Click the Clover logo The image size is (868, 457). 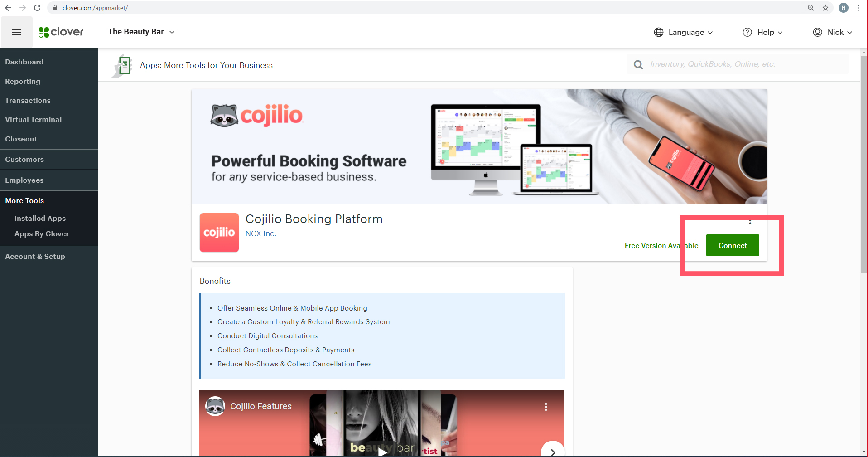tap(61, 32)
